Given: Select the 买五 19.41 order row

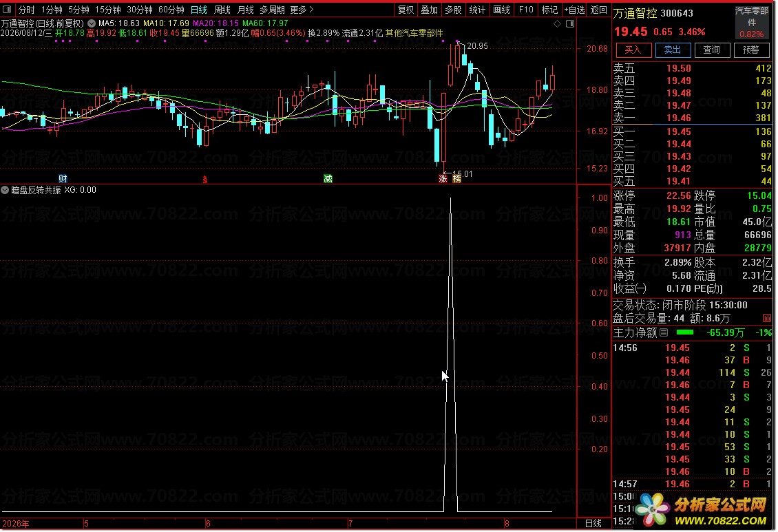Looking at the screenshot, I should 693,182.
